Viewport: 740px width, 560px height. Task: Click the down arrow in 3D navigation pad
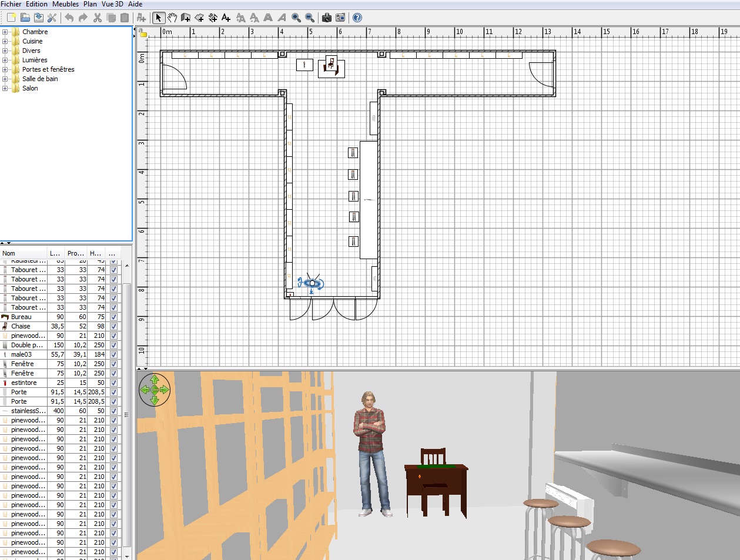tap(155, 400)
